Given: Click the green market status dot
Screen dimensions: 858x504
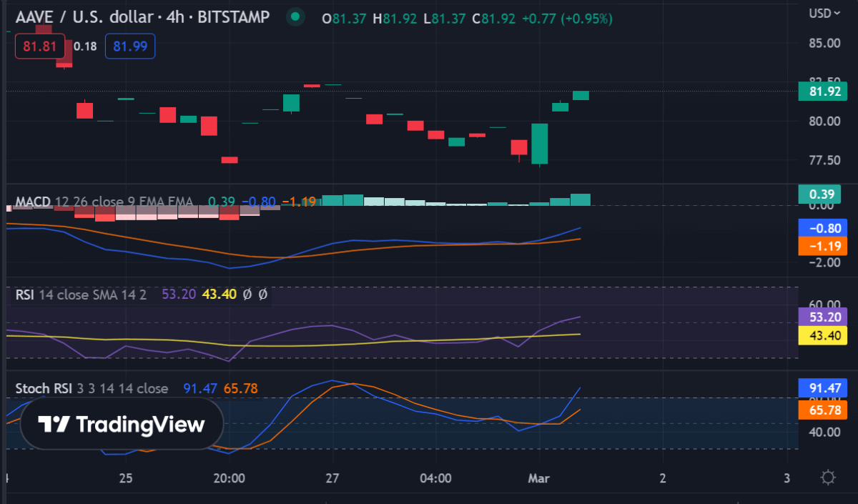Looking at the screenshot, I should click(295, 18).
